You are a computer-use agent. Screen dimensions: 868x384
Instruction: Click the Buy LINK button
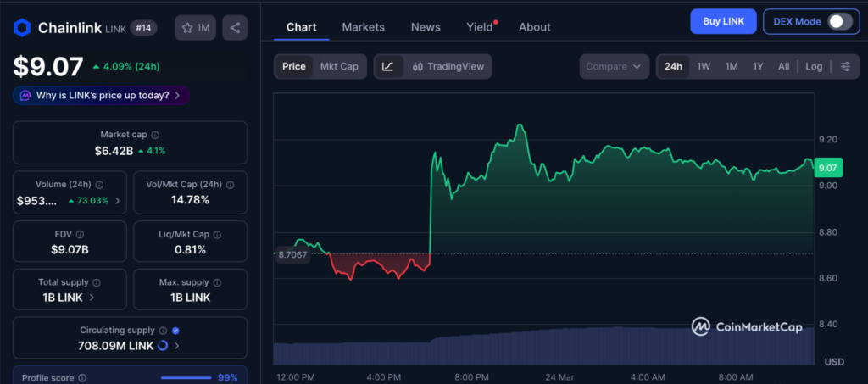722,21
